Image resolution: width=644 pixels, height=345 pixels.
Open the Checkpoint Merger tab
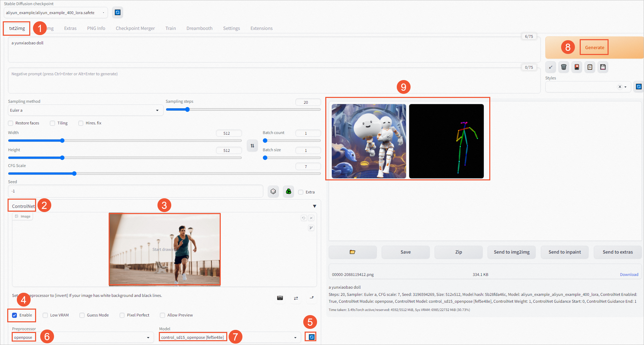click(x=135, y=28)
